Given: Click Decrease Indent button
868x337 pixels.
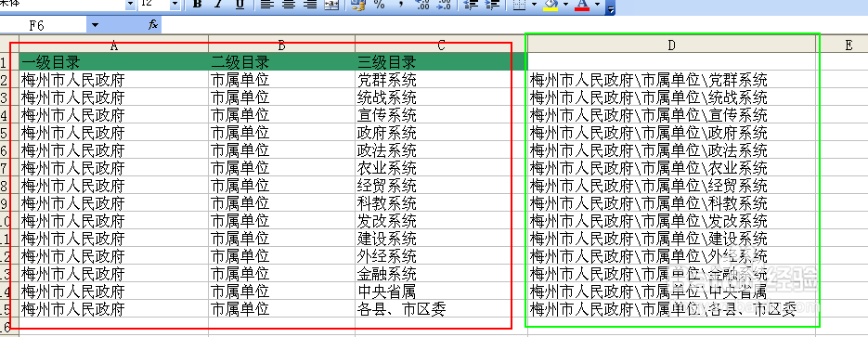Looking at the screenshot, I should coord(471,4).
